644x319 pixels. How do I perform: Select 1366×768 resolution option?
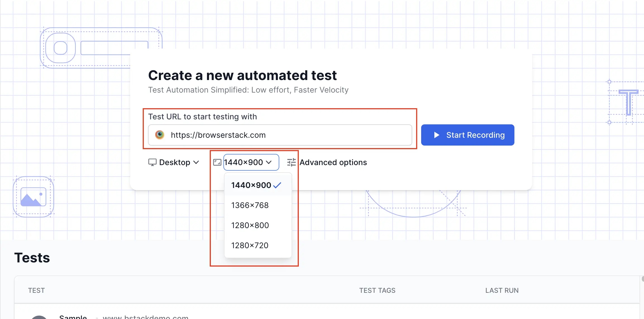tap(250, 205)
